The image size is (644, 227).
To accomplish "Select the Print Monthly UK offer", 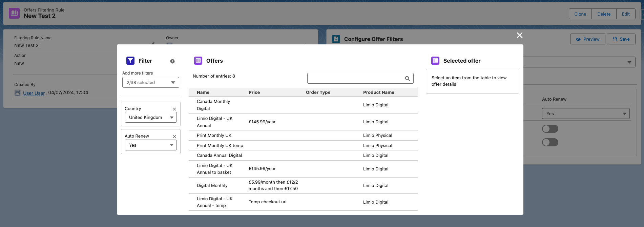I will (x=303, y=136).
